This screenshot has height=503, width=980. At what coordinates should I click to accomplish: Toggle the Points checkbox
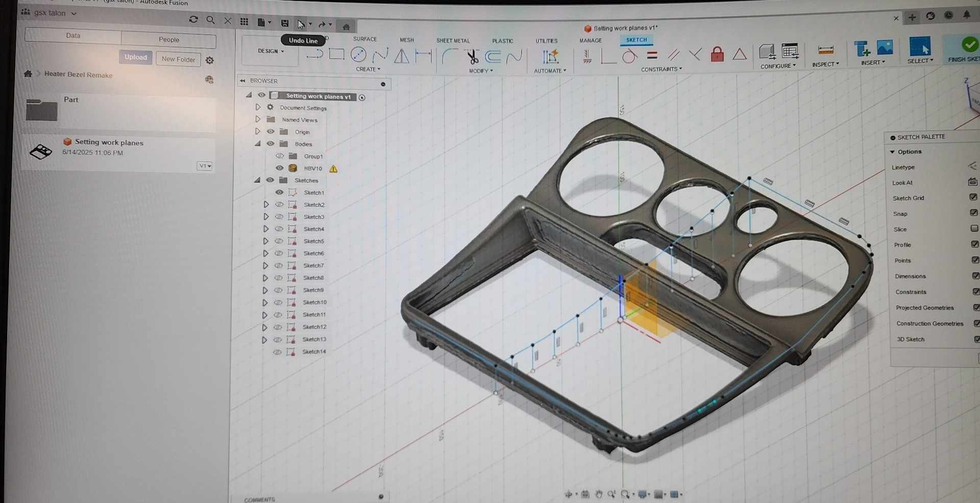click(975, 260)
